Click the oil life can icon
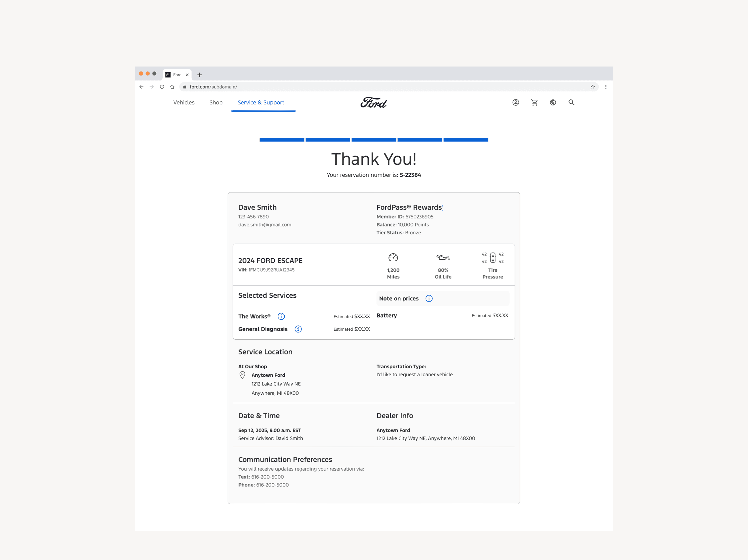Image resolution: width=748 pixels, height=560 pixels. 443,258
